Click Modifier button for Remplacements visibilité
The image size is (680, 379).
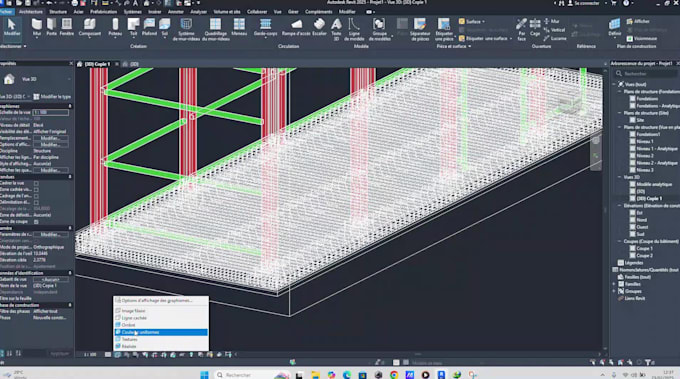(51, 138)
